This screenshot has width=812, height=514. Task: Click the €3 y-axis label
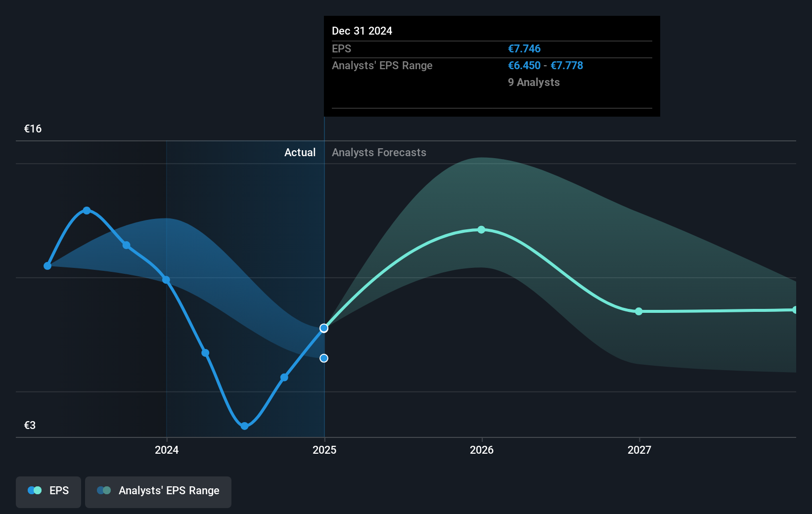[x=30, y=426]
